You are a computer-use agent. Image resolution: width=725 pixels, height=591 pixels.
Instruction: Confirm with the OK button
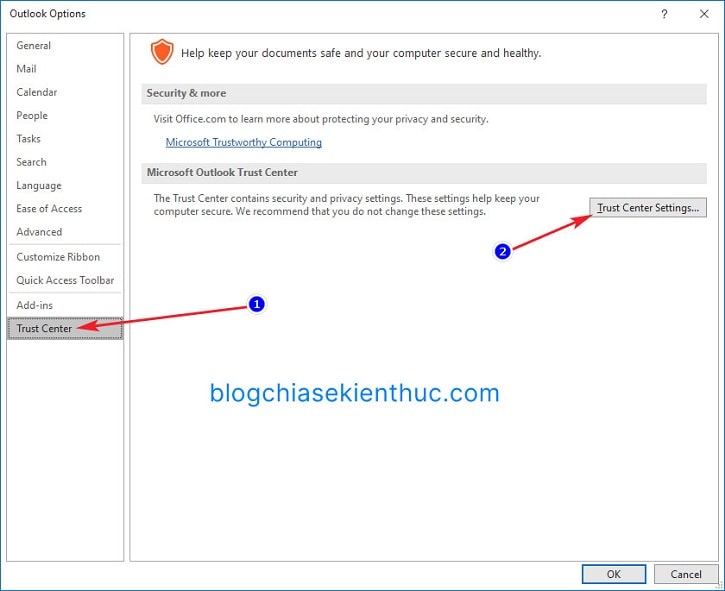point(614,574)
